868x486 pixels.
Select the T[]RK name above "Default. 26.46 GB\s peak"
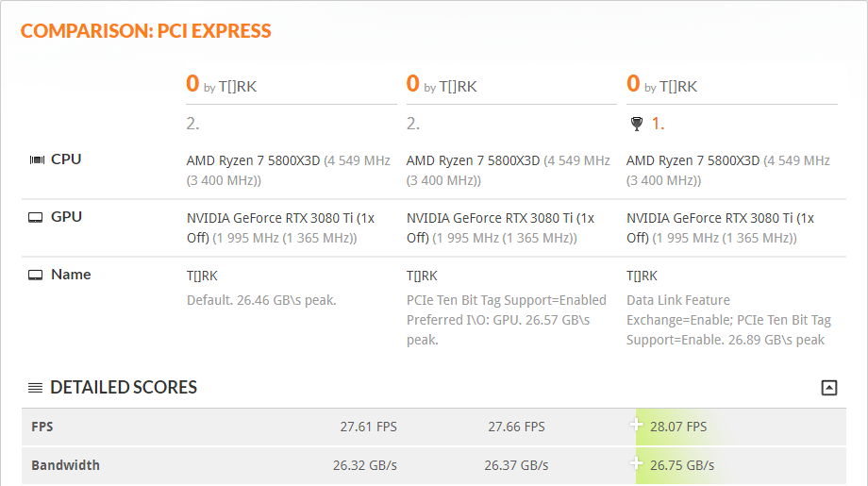[202, 277]
